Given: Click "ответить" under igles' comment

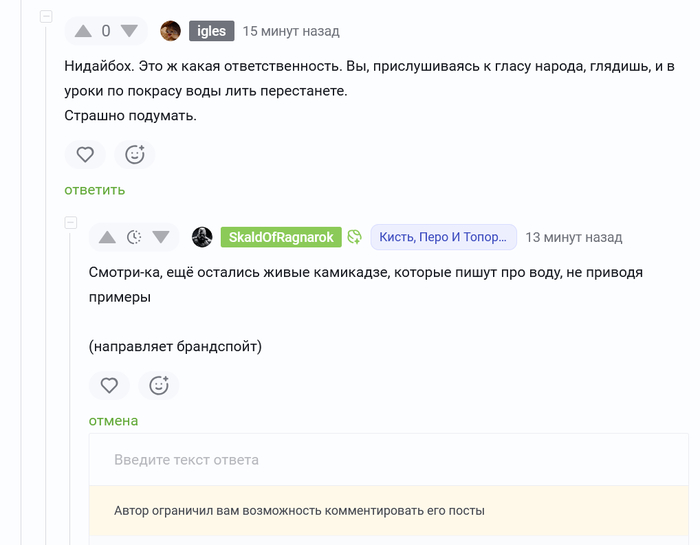Looking at the screenshot, I should (95, 190).
